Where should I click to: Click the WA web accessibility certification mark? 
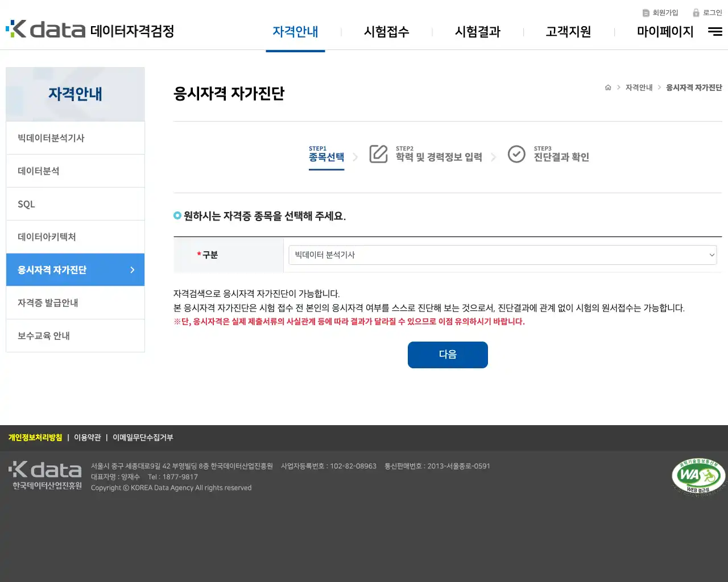point(698,476)
